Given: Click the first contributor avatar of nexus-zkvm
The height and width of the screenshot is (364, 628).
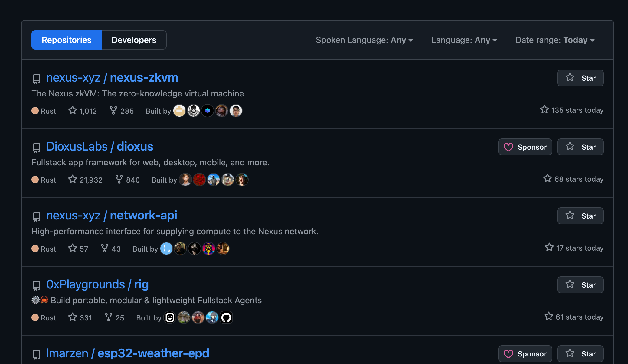Looking at the screenshot, I should coord(179,111).
